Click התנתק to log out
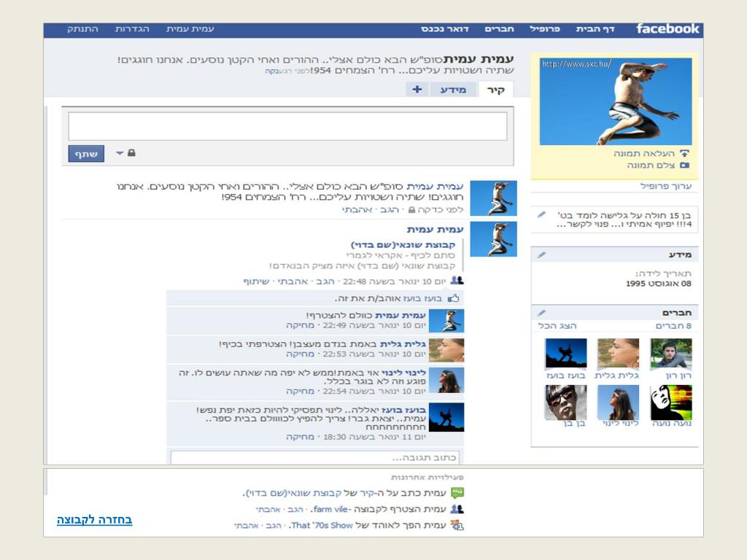 (82, 29)
